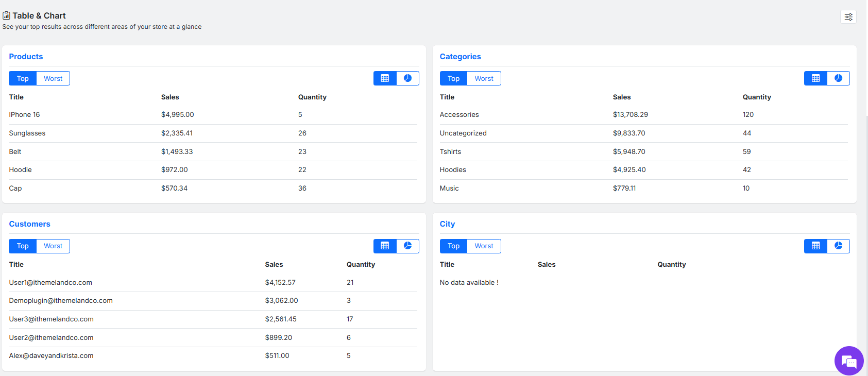Toggle Products list to Worst
The height and width of the screenshot is (376, 868).
(53, 78)
